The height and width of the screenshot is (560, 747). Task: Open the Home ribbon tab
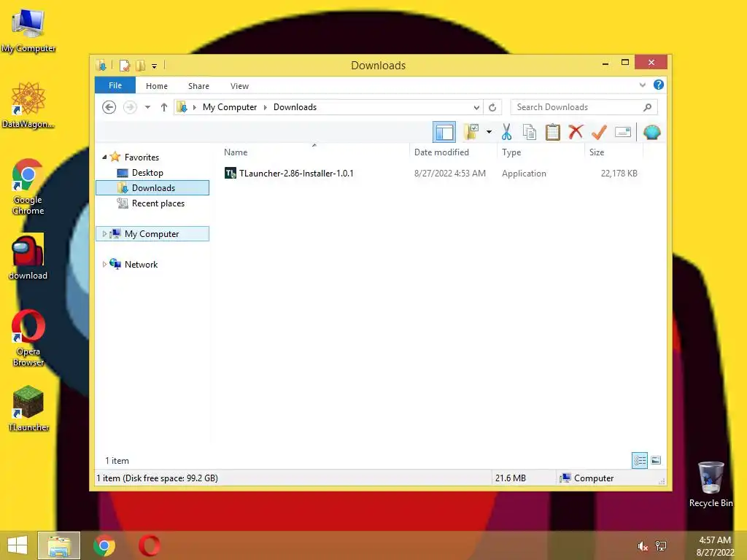[157, 86]
